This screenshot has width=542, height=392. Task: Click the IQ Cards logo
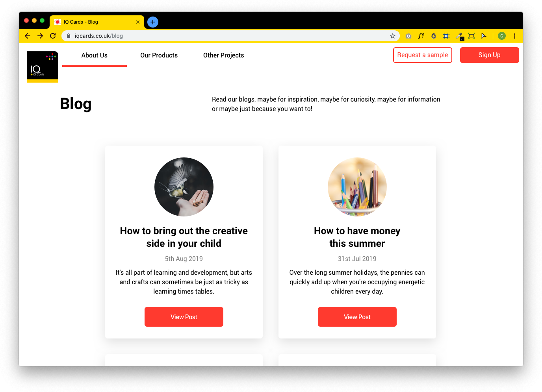(43, 67)
